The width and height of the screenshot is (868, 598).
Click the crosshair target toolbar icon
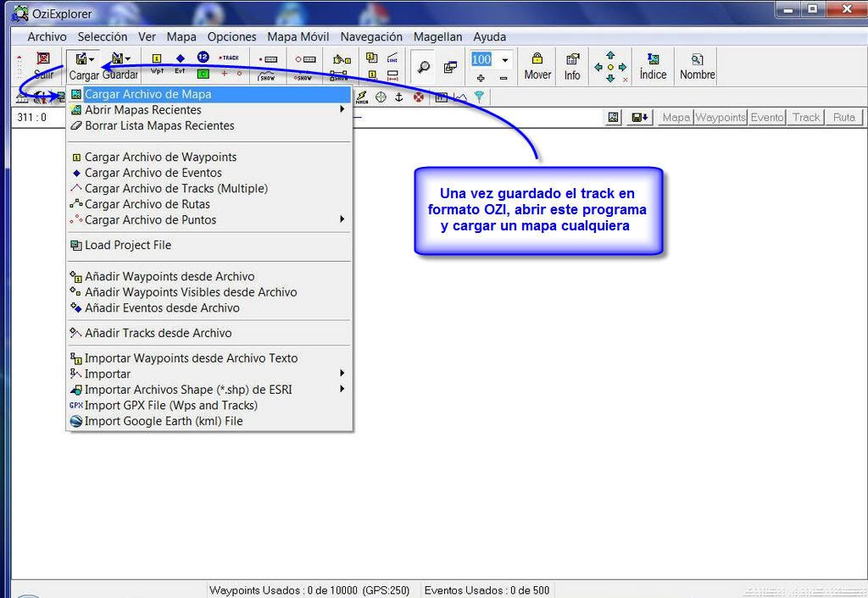(x=381, y=97)
